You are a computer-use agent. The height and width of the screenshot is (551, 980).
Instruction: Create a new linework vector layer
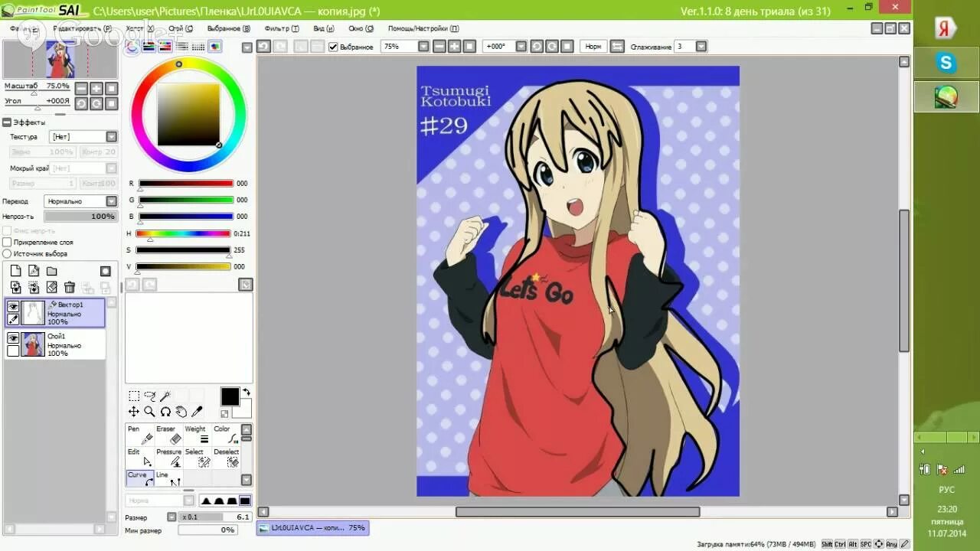click(34, 271)
